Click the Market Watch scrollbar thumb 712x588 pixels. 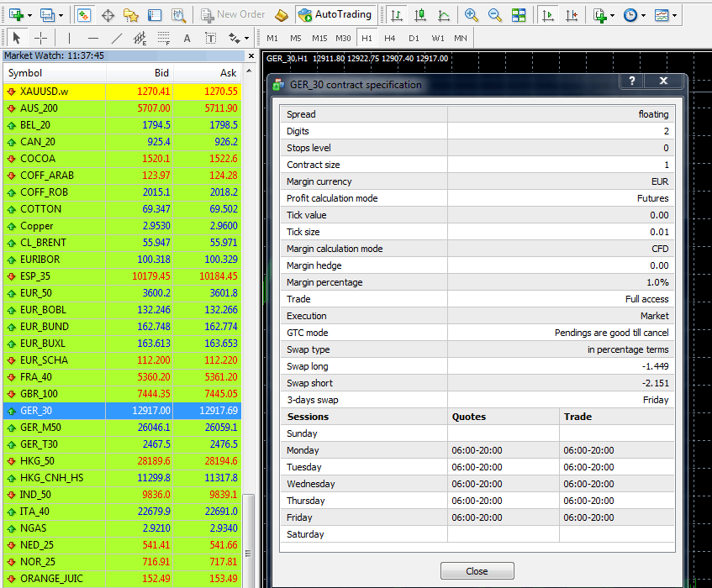click(x=248, y=540)
